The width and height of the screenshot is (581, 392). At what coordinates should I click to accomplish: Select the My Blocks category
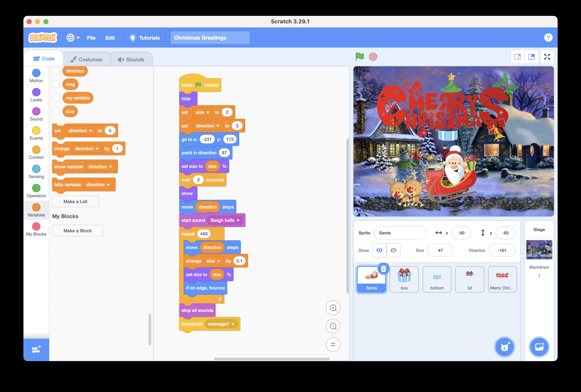pos(36,230)
